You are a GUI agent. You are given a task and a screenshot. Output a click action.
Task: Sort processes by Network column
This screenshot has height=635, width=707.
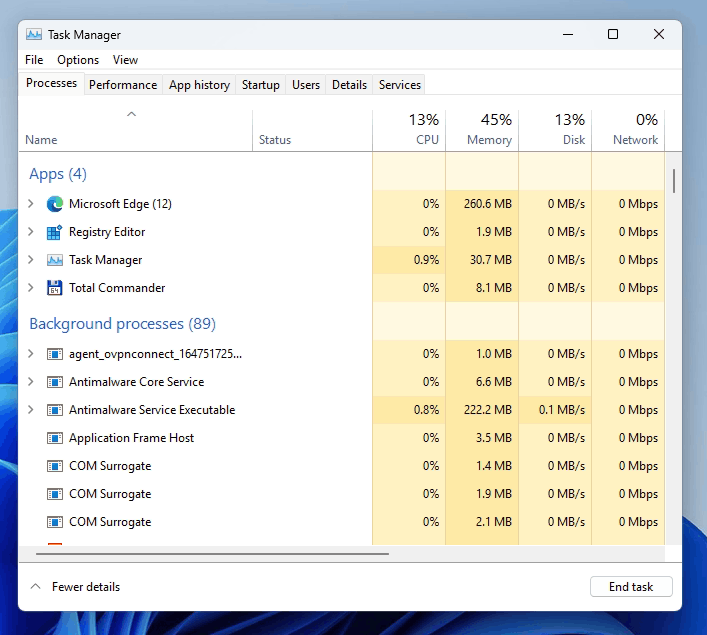coord(628,131)
